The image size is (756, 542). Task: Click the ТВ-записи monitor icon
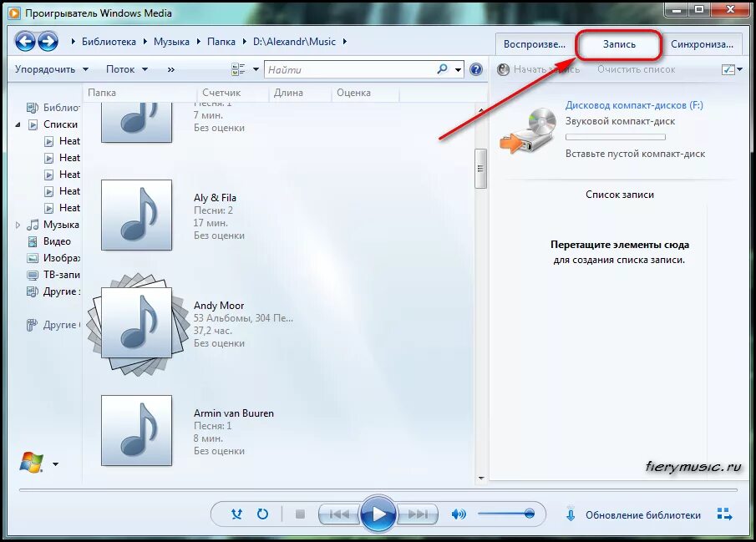[x=33, y=275]
